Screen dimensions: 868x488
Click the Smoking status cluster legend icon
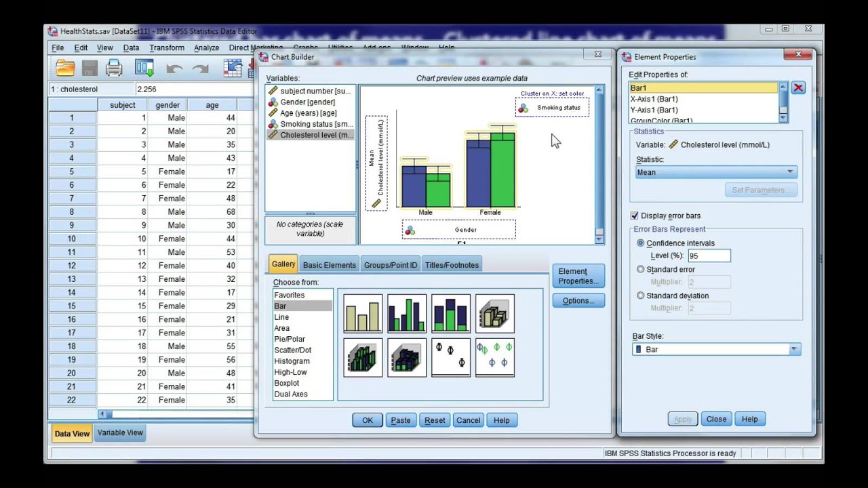[523, 108]
